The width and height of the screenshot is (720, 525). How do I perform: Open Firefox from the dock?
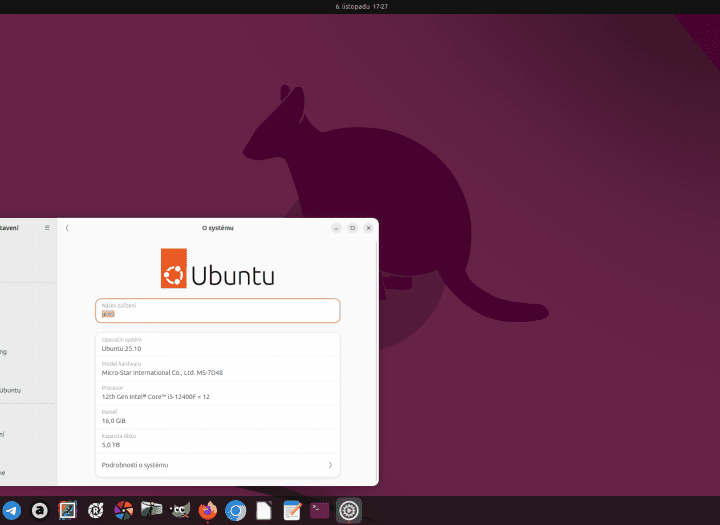click(x=208, y=510)
